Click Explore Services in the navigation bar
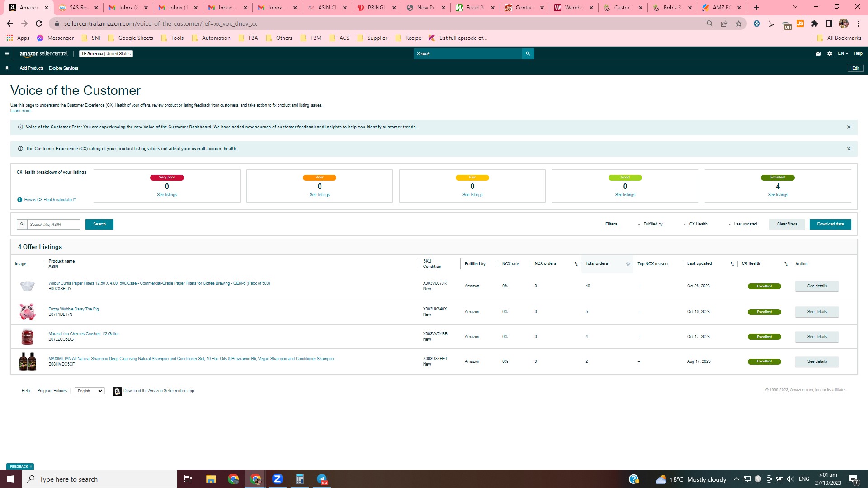Viewport: 868px width, 488px height. (x=63, y=68)
